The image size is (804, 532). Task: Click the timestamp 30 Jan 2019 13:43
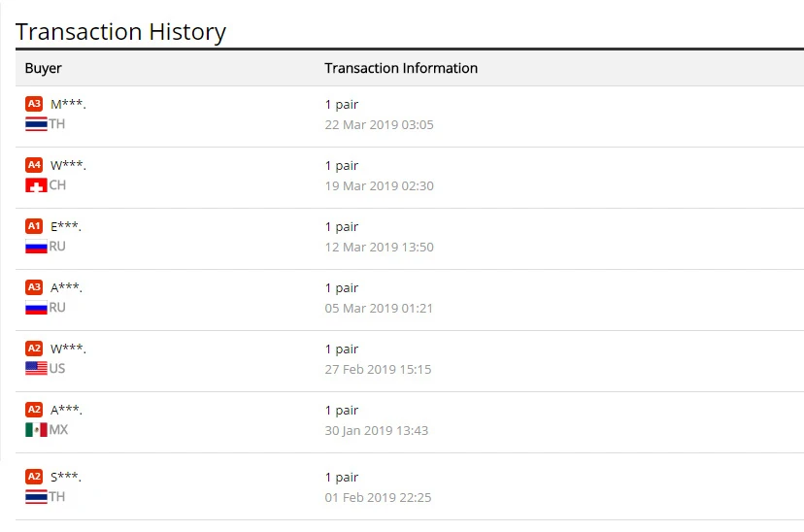tap(377, 431)
